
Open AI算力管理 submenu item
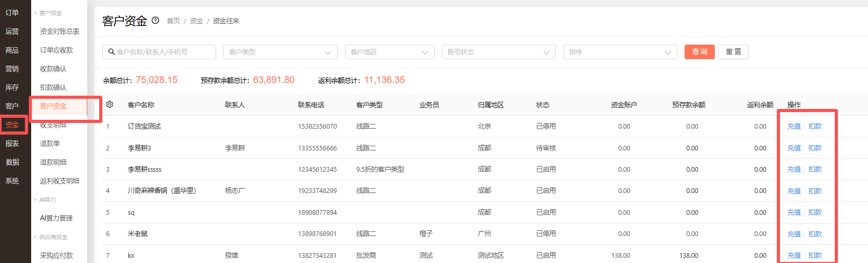(56, 218)
